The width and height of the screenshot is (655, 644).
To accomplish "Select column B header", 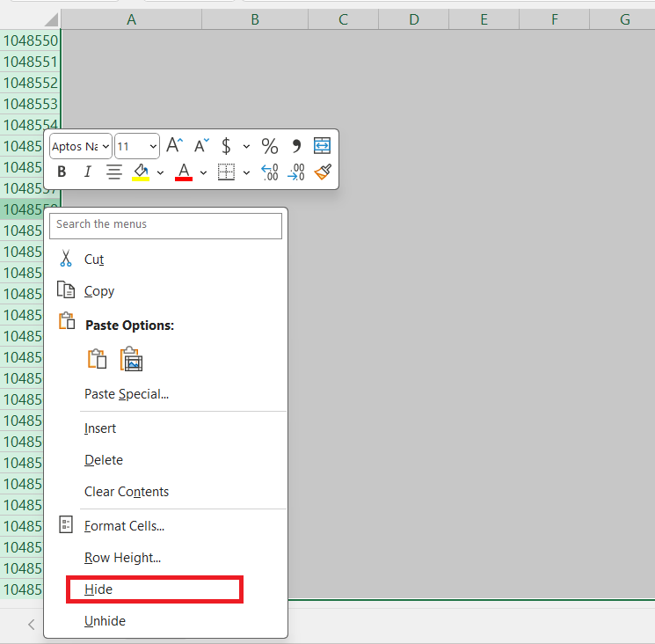I will [x=255, y=19].
